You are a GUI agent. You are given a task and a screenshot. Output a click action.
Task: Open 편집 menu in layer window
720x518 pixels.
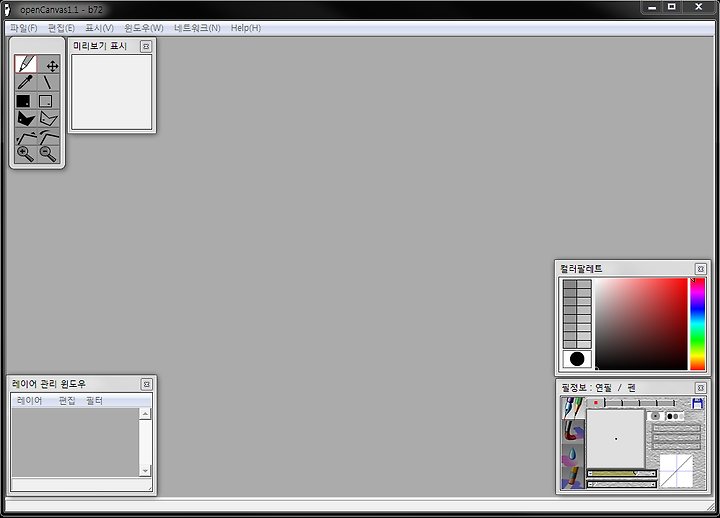click(67, 401)
